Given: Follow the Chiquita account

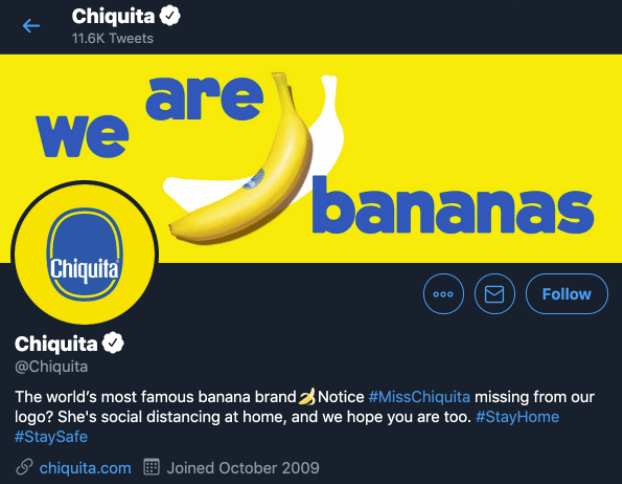Looking at the screenshot, I should tap(566, 294).
